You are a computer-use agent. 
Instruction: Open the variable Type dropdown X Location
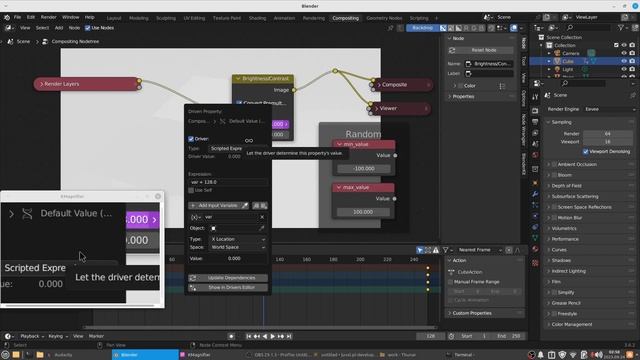click(238, 239)
